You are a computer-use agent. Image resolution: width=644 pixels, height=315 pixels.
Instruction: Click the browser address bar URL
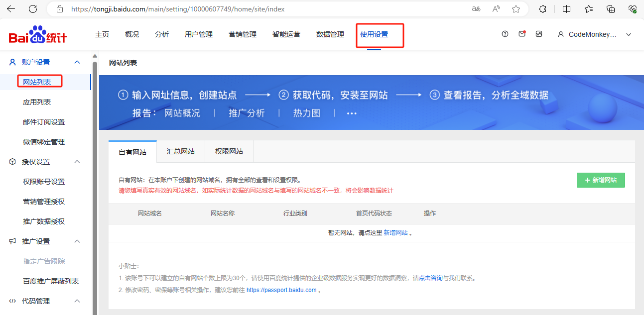pos(178,9)
